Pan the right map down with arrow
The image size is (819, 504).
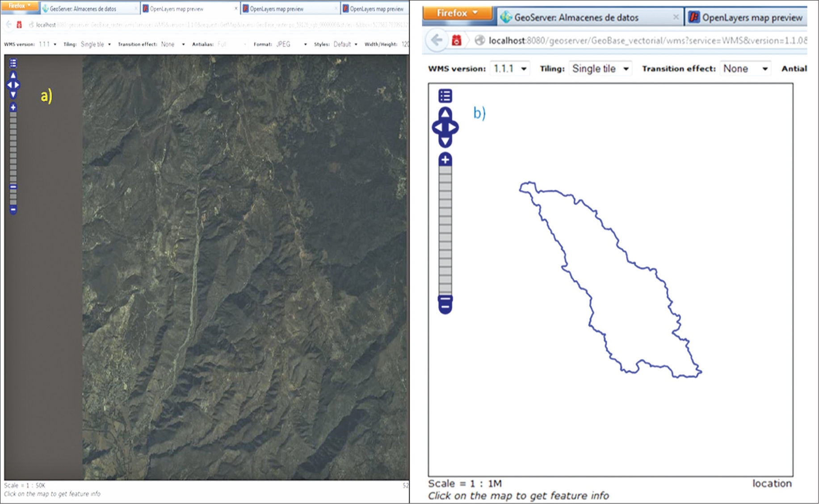coord(445,142)
